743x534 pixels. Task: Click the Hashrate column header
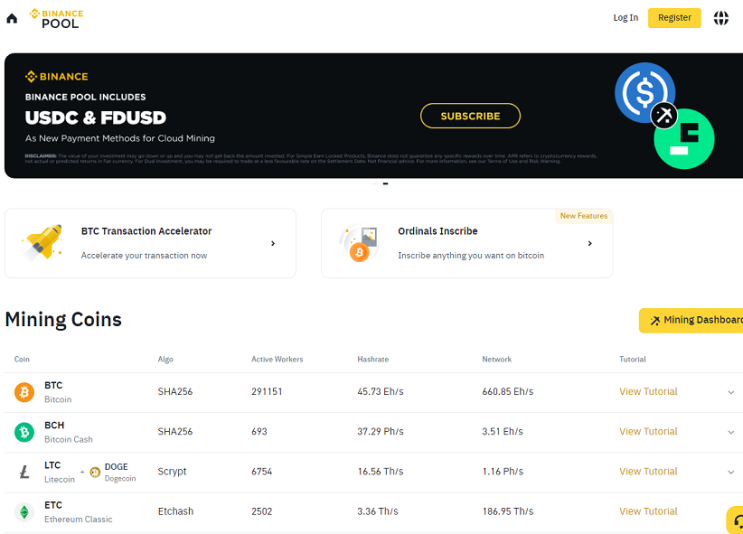373,359
